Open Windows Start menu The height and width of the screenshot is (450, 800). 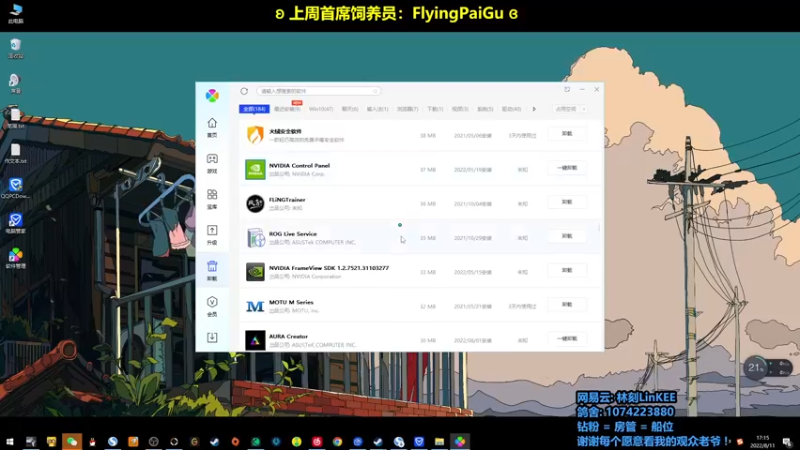[x=10, y=442]
